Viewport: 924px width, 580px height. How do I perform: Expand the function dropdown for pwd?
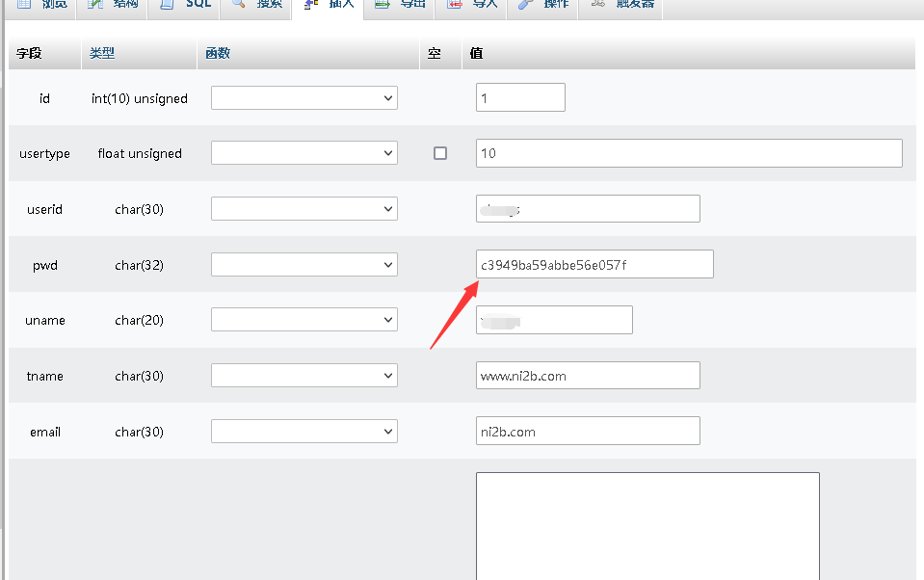304,264
